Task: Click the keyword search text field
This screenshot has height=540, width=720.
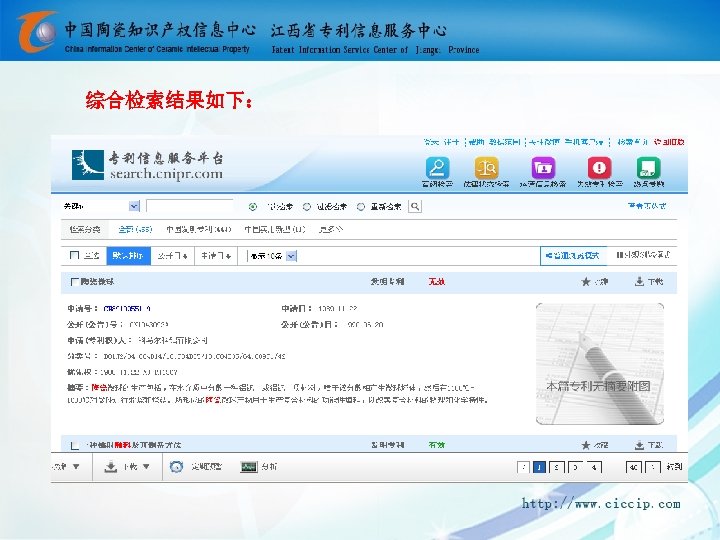Action: (x=190, y=206)
